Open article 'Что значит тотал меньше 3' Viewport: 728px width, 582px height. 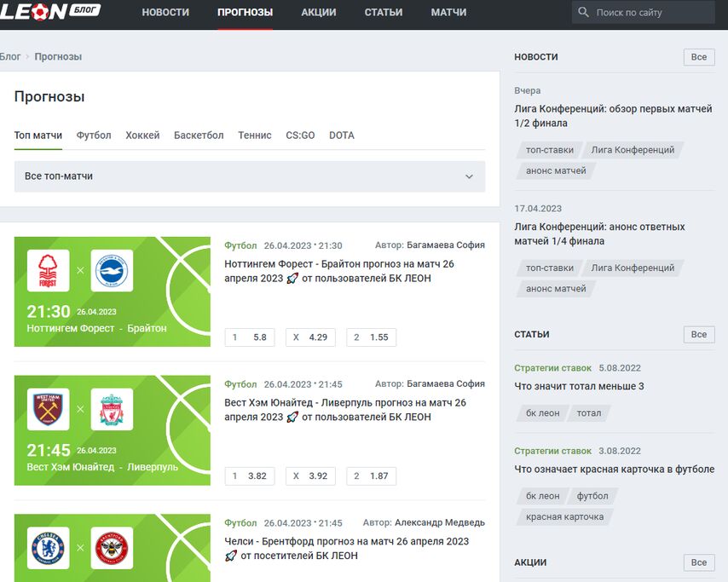tap(579, 386)
